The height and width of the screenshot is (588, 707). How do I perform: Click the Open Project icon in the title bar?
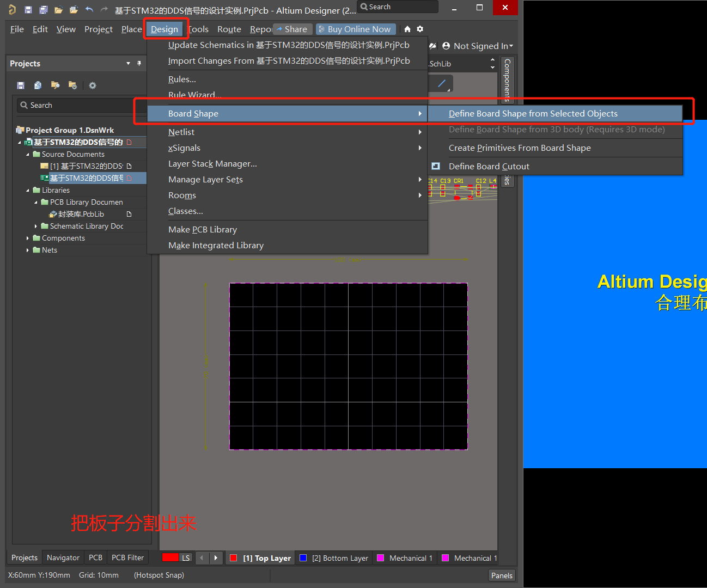[x=74, y=9]
